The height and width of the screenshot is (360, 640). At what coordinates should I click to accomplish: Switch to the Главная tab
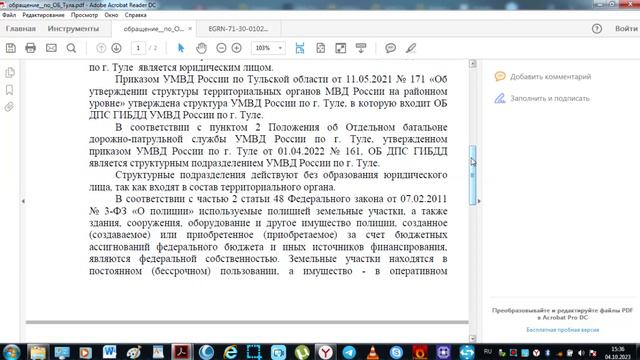pyautogui.click(x=21, y=29)
